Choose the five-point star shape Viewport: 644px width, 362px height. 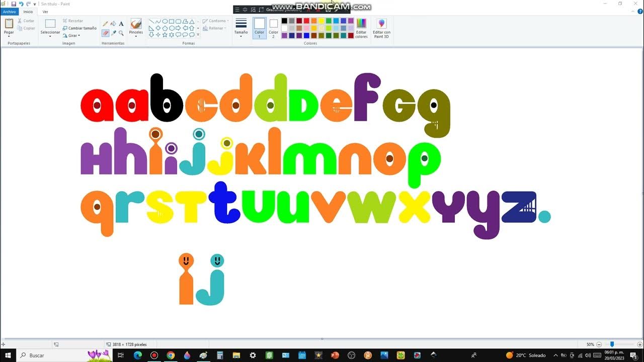(x=165, y=35)
